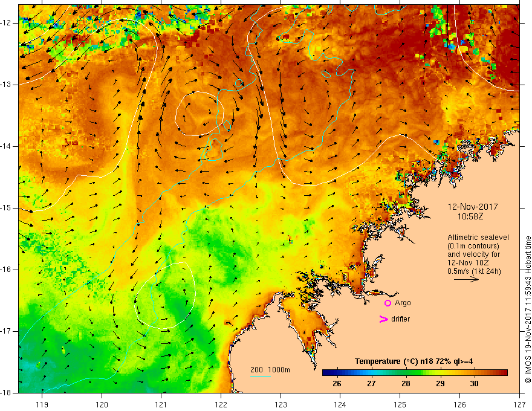Click the 28 value on temperature scale
This screenshot has height=411, width=532.
[406, 384]
